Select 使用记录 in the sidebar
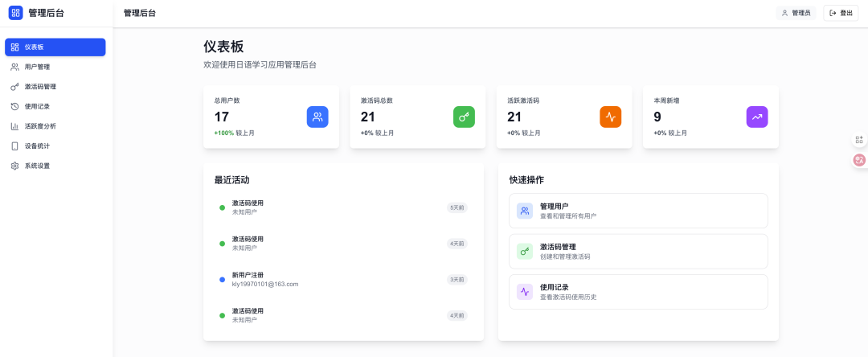This screenshot has width=868, height=357. click(55, 106)
